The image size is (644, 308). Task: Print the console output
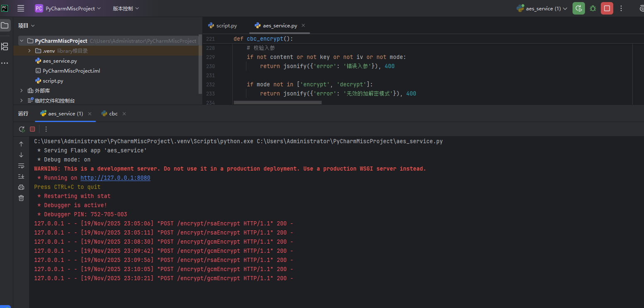[x=21, y=187]
